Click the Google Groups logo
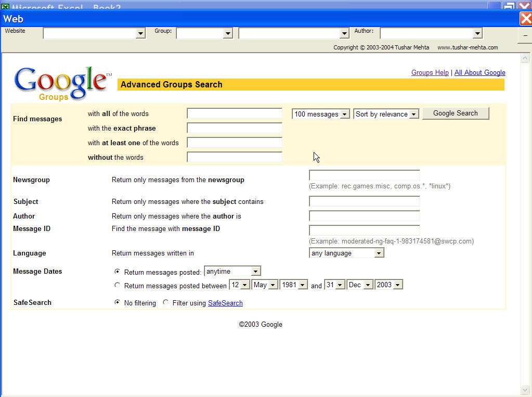This screenshot has width=532, height=397. 62,83
